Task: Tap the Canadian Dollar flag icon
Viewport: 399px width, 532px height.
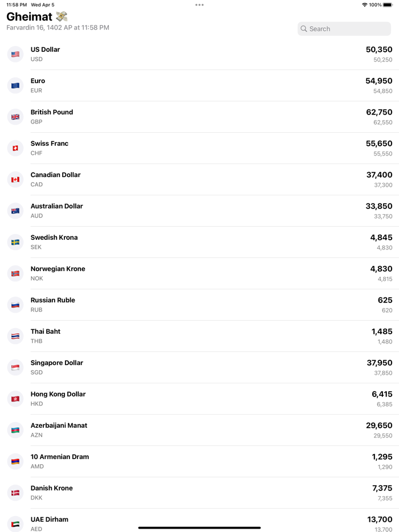Action: 15,179
